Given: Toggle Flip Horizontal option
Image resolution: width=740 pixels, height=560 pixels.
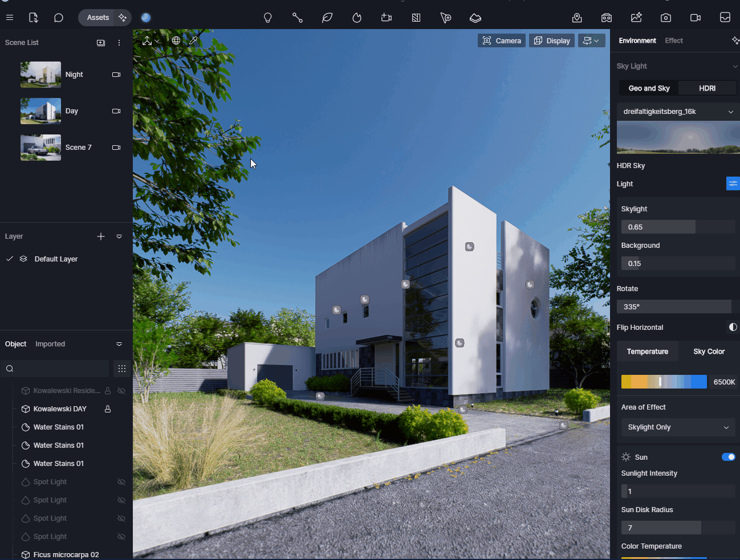Looking at the screenshot, I should (733, 327).
